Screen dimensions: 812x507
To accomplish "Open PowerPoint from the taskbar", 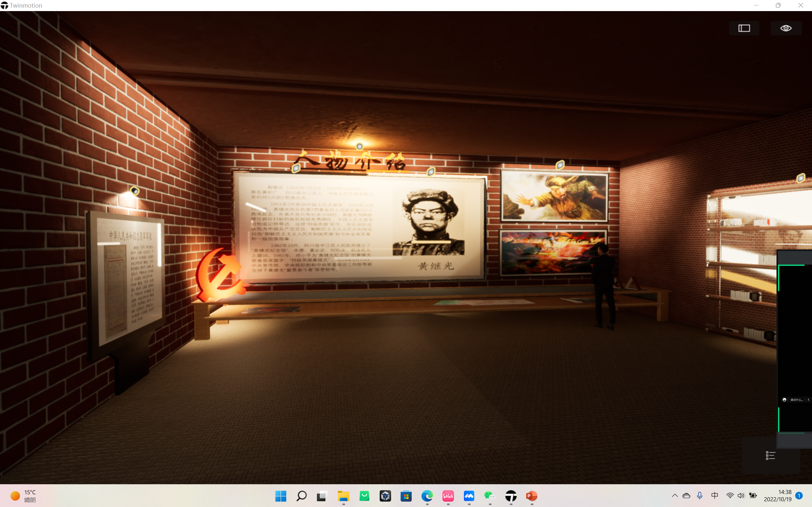I will [x=532, y=496].
